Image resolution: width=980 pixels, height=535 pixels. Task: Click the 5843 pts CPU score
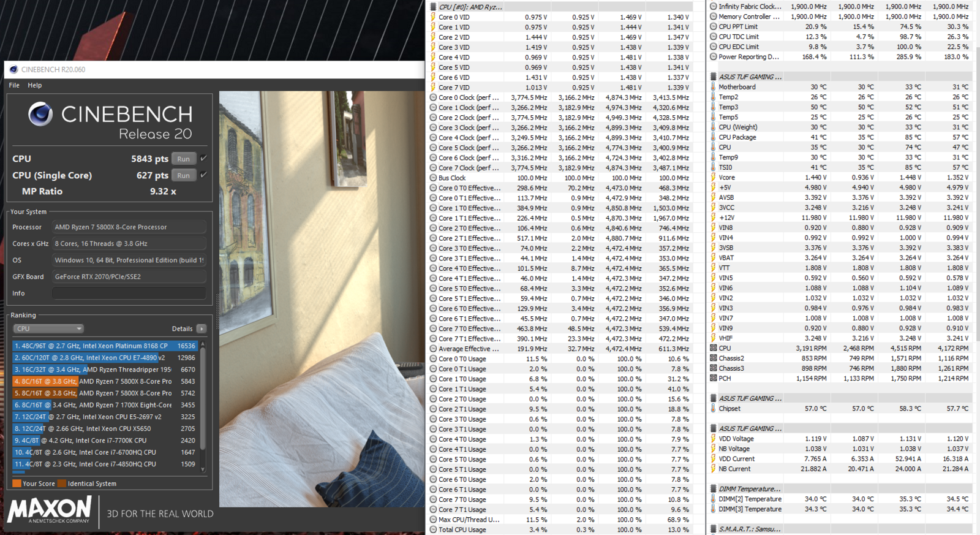(149, 159)
